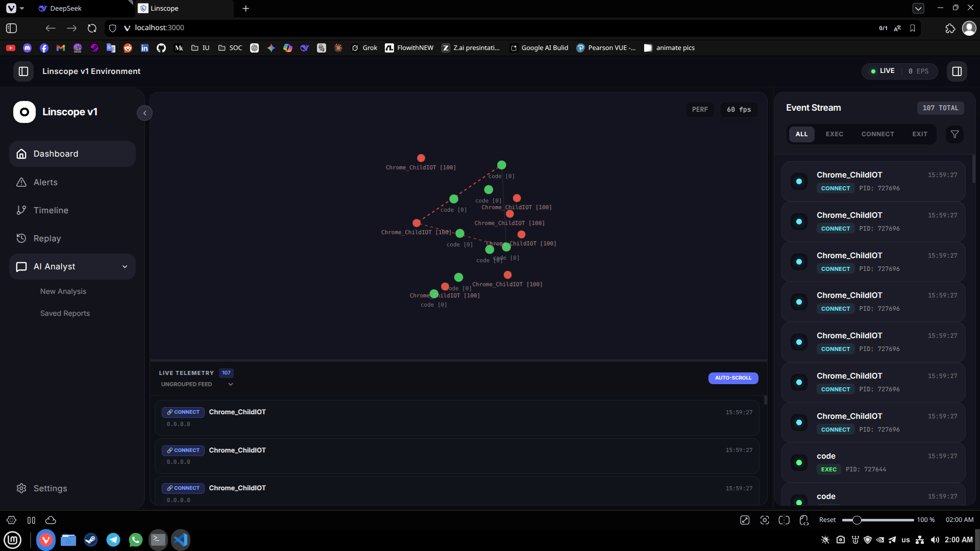Open the tab list dropdown arrow
The width and height of the screenshot is (980, 551).
coord(918,8)
